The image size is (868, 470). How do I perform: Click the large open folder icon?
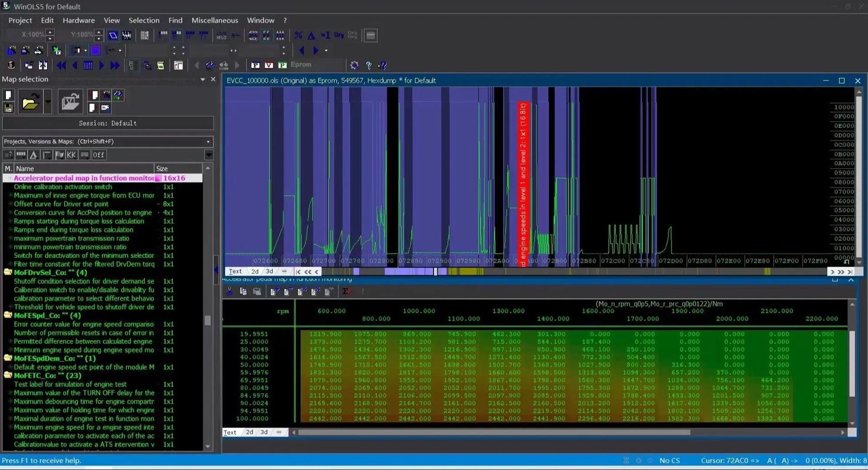coord(30,102)
